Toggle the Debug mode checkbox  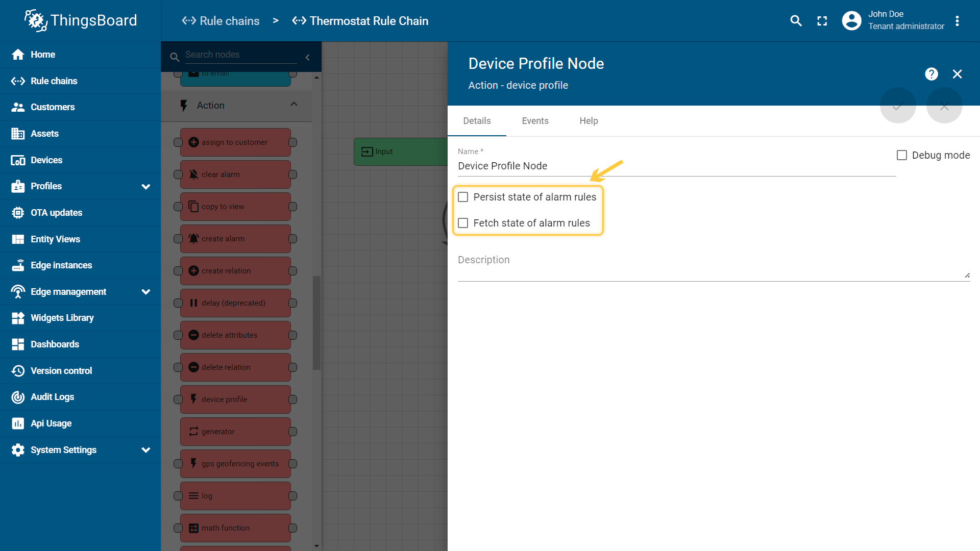(x=902, y=155)
